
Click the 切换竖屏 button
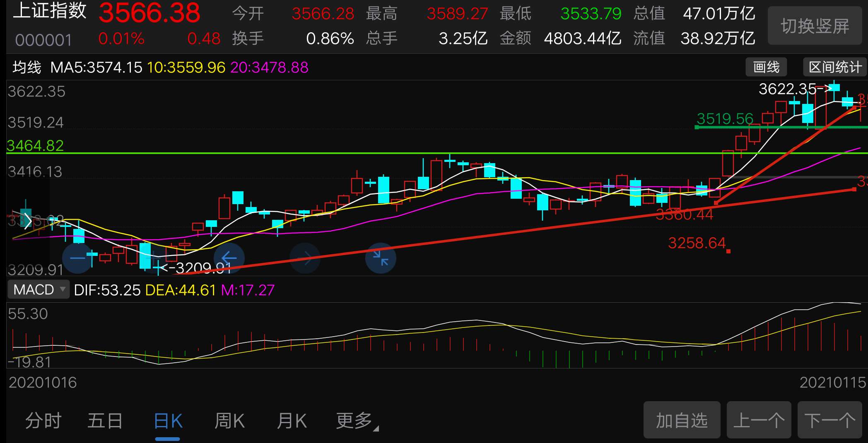tap(815, 26)
